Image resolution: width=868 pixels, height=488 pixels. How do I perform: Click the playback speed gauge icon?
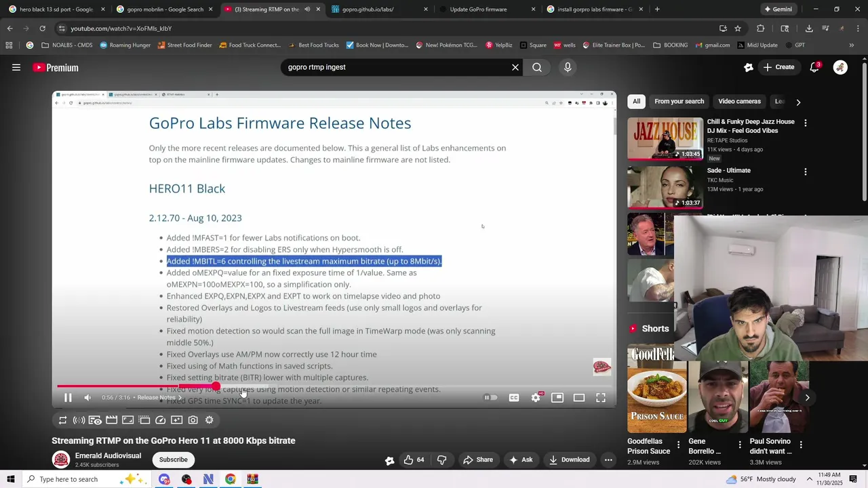[160, 420]
